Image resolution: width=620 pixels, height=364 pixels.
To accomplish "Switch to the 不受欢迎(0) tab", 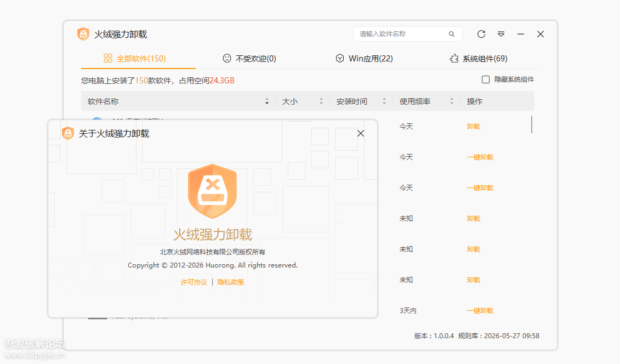I will 249,59.
